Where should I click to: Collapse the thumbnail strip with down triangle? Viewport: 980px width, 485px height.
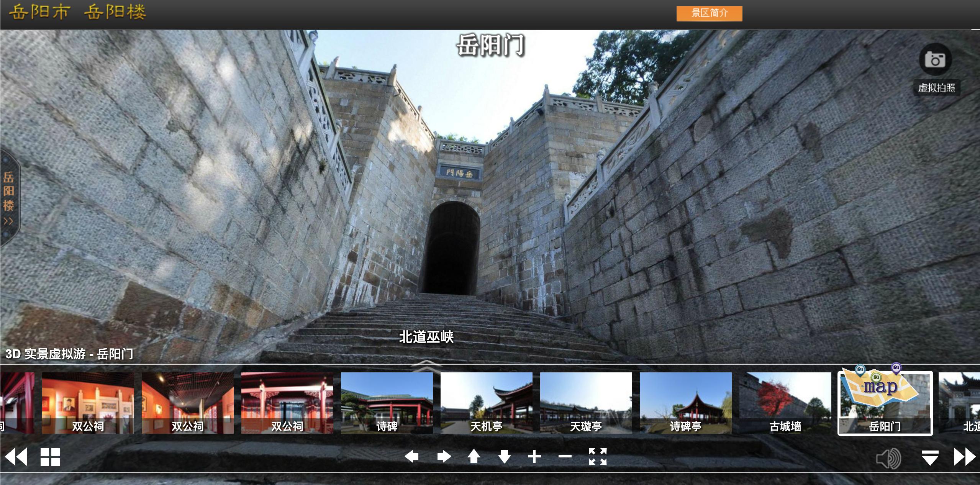tap(930, 457)
